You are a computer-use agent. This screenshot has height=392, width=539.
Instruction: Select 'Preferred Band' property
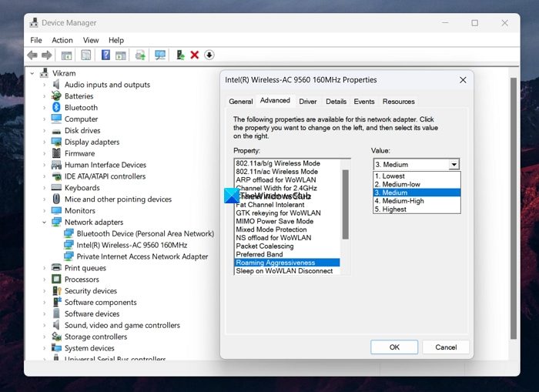(x=259, y=254)
